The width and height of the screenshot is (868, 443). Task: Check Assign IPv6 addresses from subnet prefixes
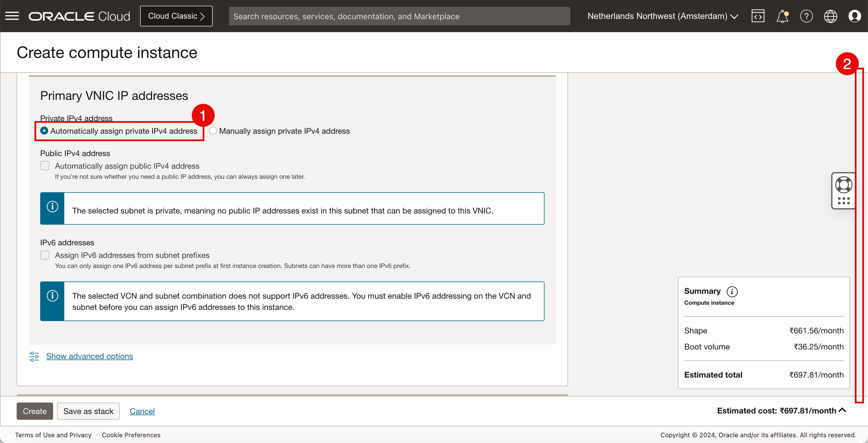45,255
